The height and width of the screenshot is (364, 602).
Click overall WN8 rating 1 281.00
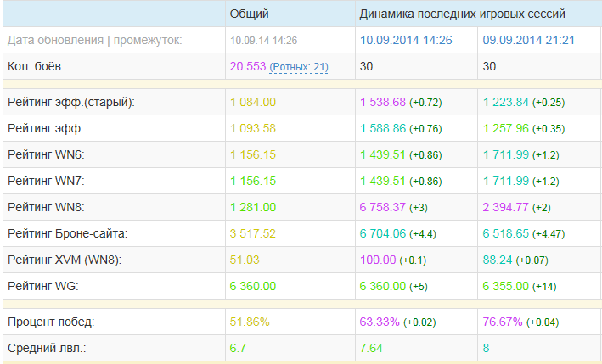[x=253, y=208]
